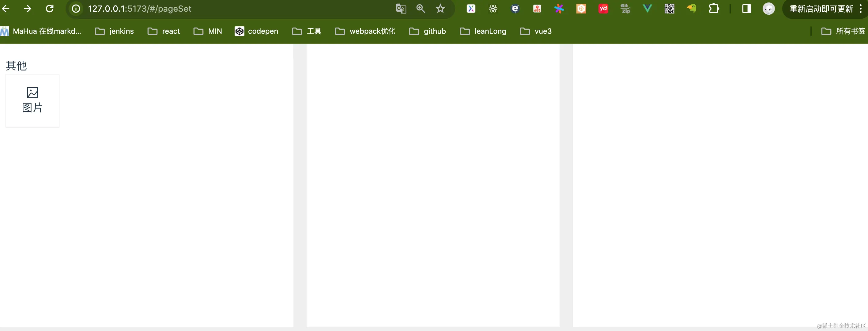The width and height of the screenshot is (868, 331).
Task: Open React Developer Tools extension icon
Action: [x=492, y=9]
